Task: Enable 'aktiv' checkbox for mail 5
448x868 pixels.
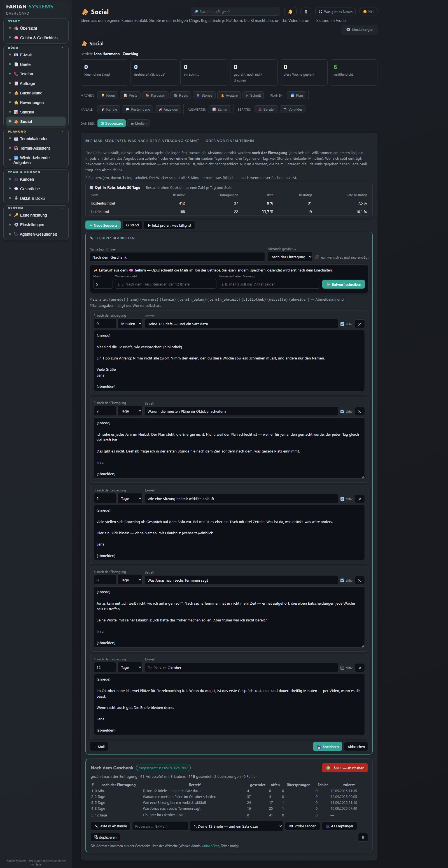Action: coord(342,668)
